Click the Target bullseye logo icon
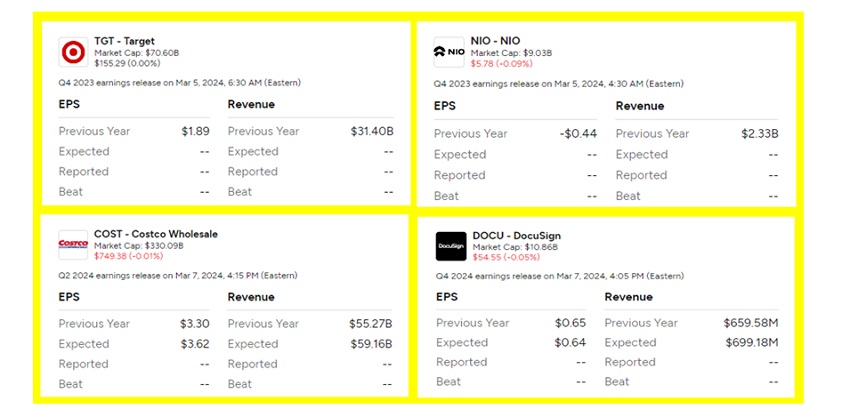Image resolution: width=850 pixels, height=417 pixels. (73, 52)
